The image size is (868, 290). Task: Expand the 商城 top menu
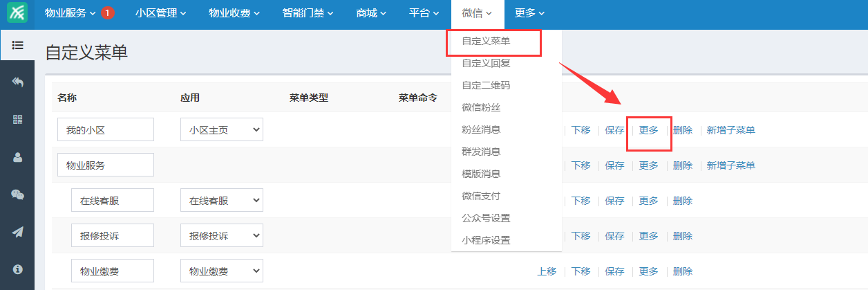point(371,12)
